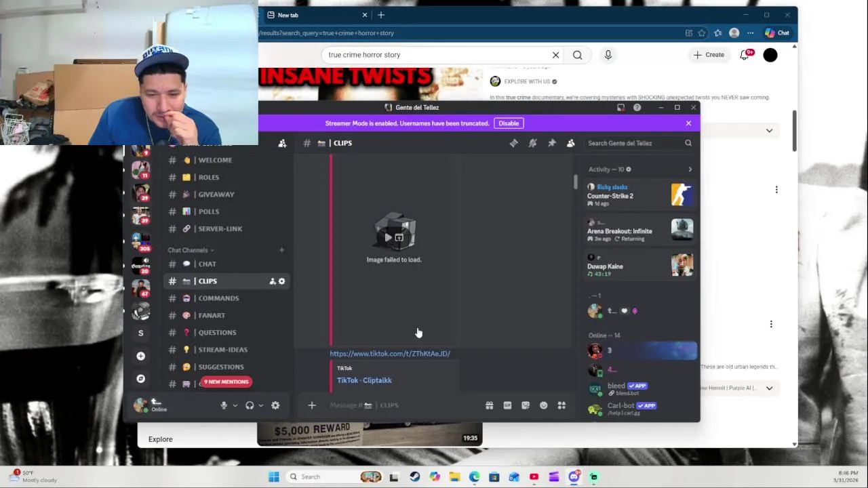
Task: Open the Arena Breakout: Infinite activity
Action: (640, 230)
